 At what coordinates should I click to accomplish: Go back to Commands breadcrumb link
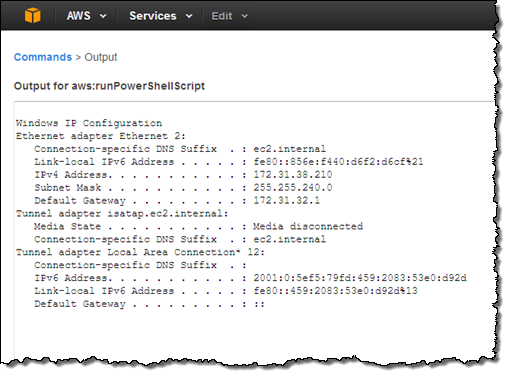pyautogui.click(x=43, y=57)
